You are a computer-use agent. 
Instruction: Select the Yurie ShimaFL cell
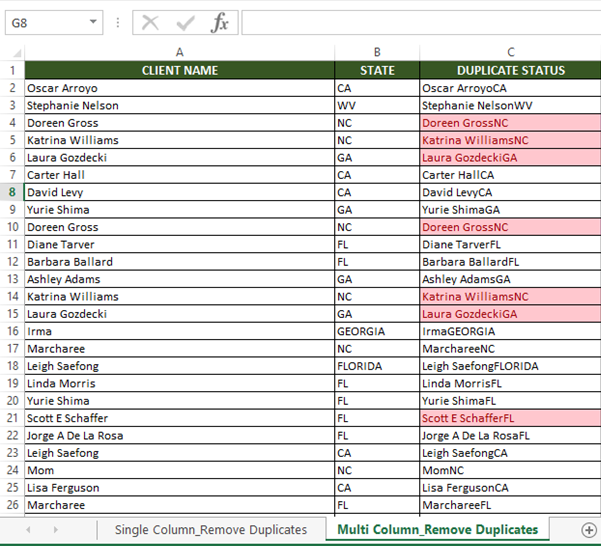(x=511, y=401)
